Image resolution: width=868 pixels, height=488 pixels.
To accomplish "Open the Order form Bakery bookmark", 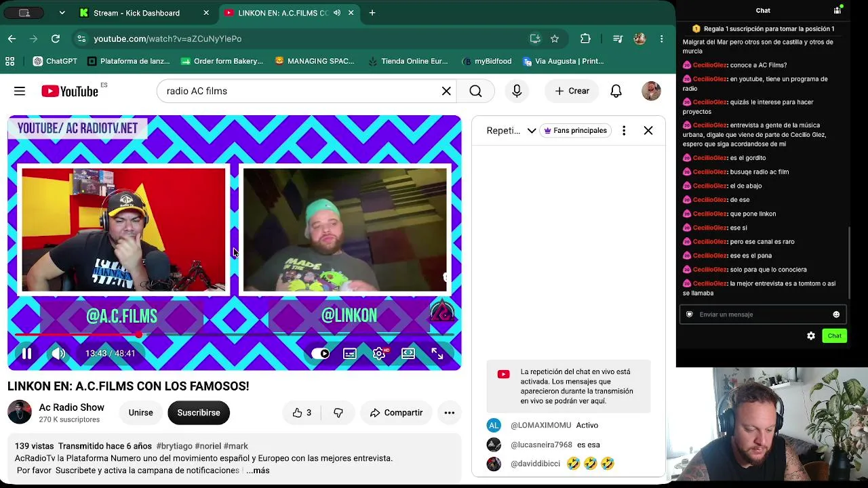I will tap(222, 61).
